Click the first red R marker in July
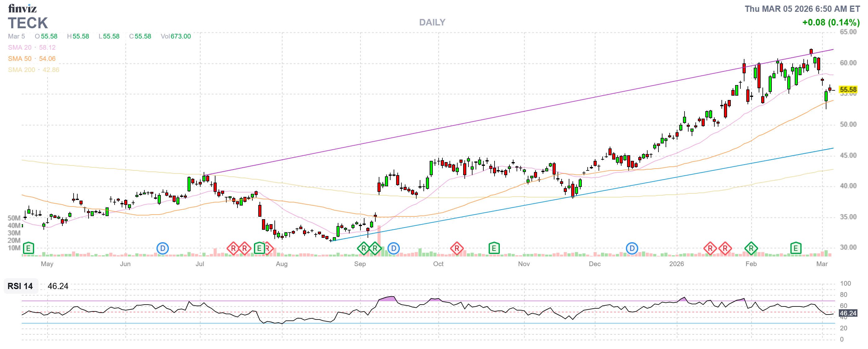 [233, 249]
